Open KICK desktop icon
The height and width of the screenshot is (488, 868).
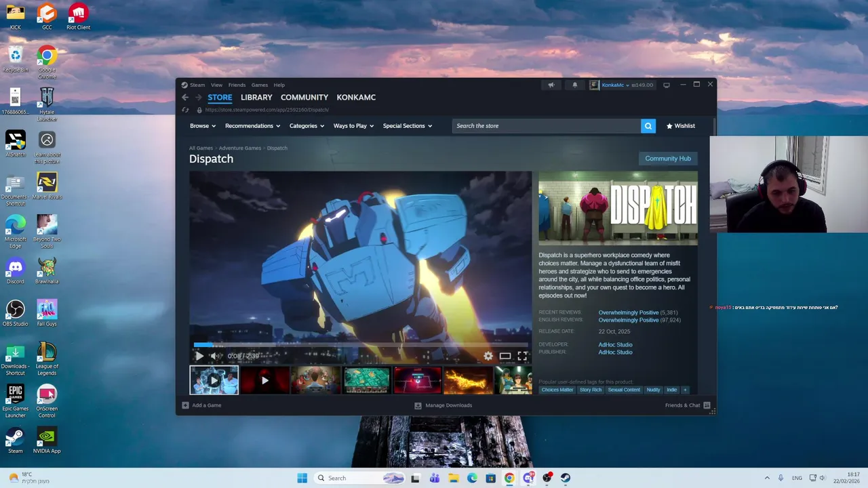pos(15,16)
